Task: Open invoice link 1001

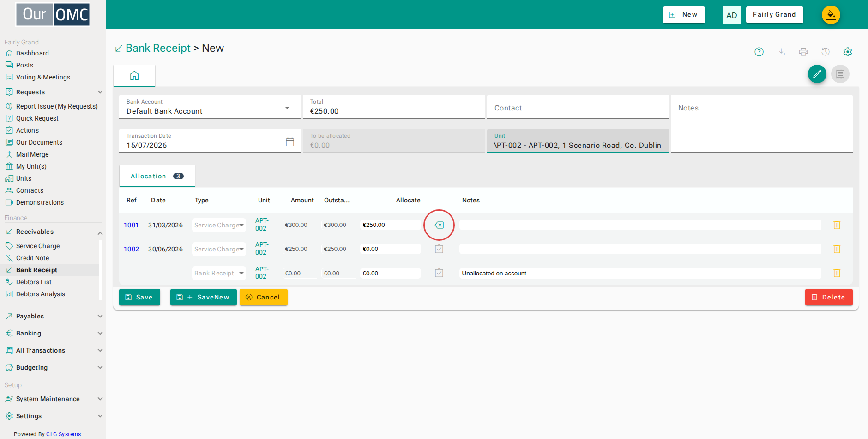Action: click(x=131, y=225)
